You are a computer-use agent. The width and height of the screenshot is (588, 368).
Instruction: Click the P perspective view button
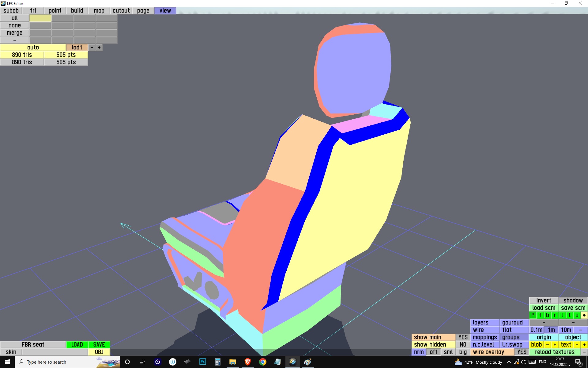pyautogui.click(x=533, y=315)
